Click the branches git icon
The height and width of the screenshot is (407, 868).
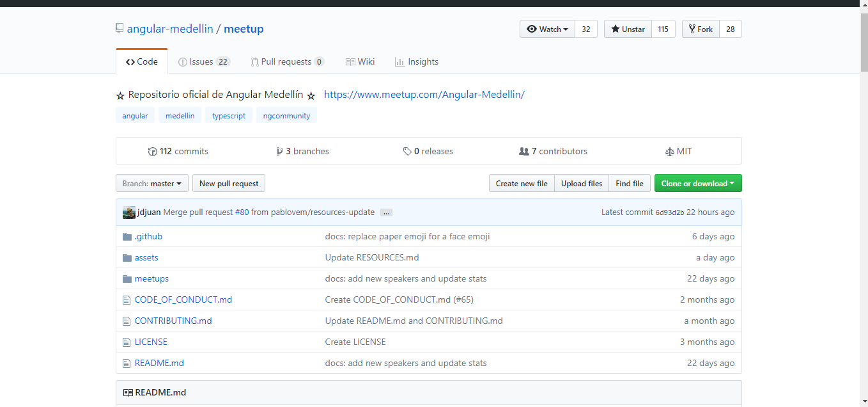coord(279,152)
